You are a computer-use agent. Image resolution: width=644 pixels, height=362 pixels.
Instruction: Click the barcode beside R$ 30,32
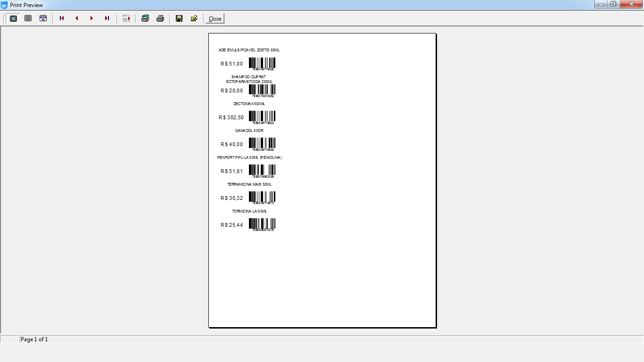262,198
